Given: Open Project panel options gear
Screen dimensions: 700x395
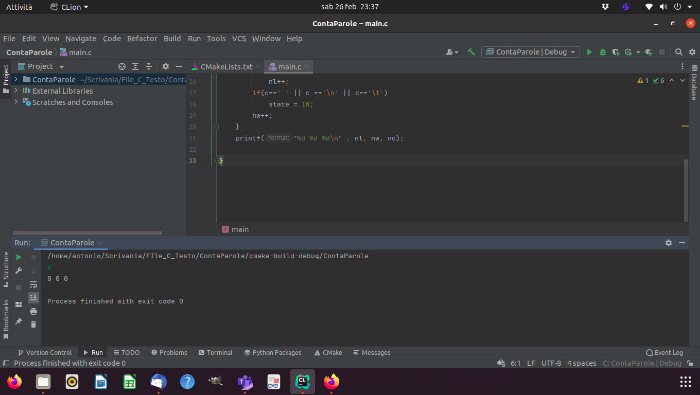Looking at the screenshot, I should click(x=166, y=67).
